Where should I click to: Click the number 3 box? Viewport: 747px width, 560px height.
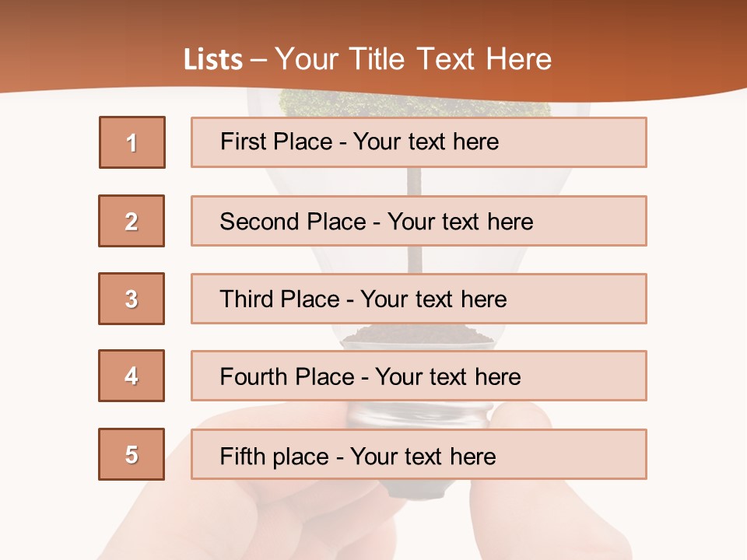click(x=132, y=299)
